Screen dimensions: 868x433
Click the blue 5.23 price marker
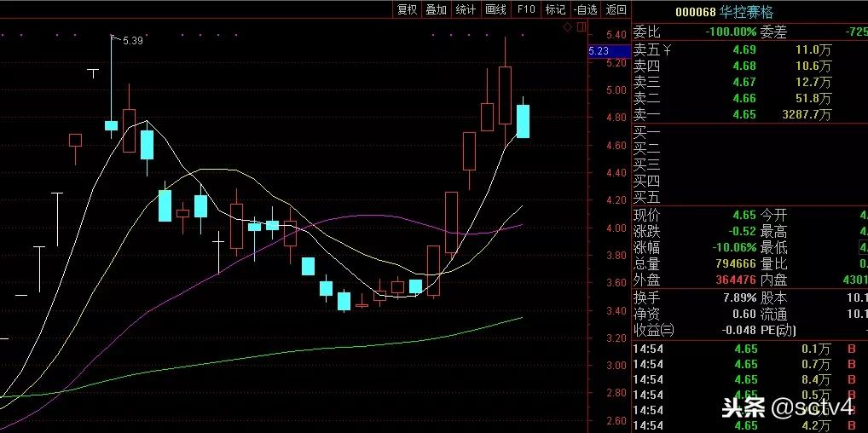point(609,51)
